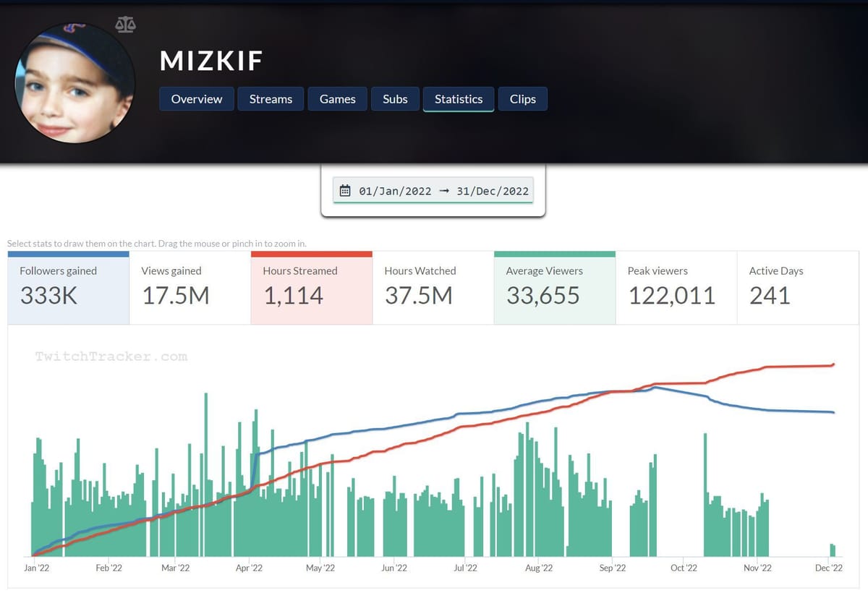Open the Streams tab
The height and width of the screenshot is (593, 868).
[x=271, y=99]
